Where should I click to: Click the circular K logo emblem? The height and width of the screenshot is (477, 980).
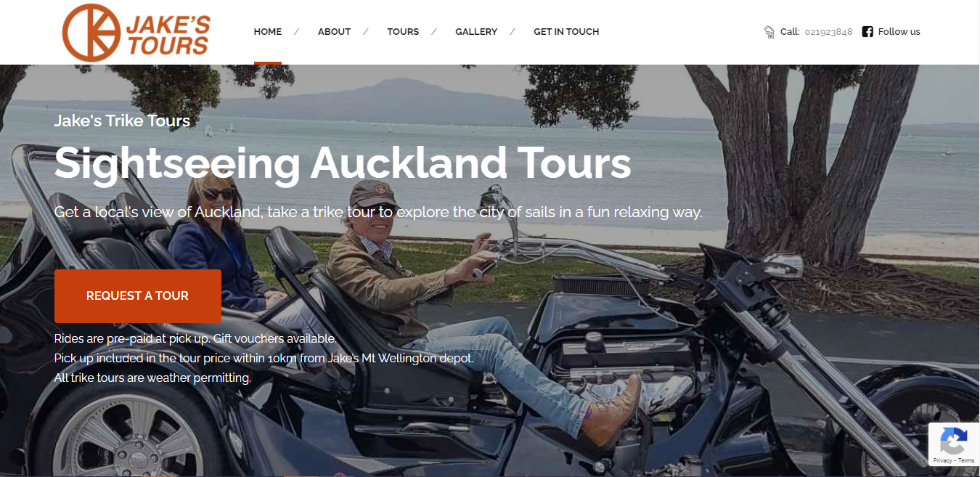pyautogui.click(x=91, y=33)
